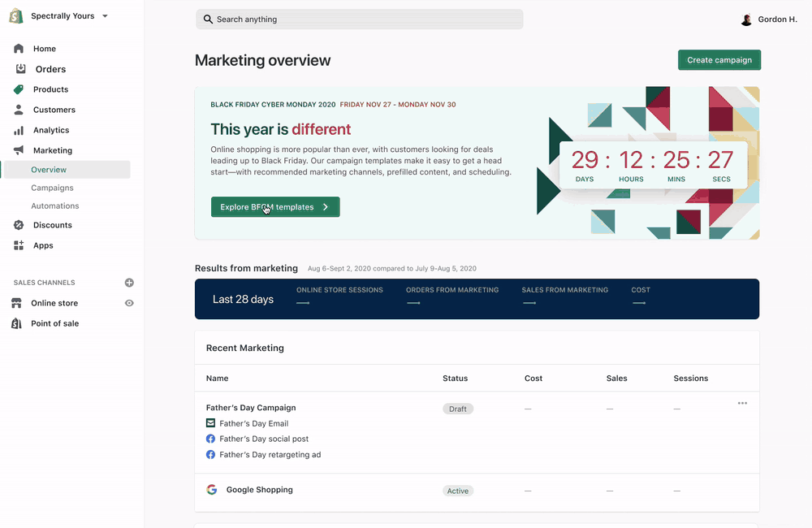Click chevron on Explore BFCM templates button
This screenshot has height=528, width=812.
[326, 207]
